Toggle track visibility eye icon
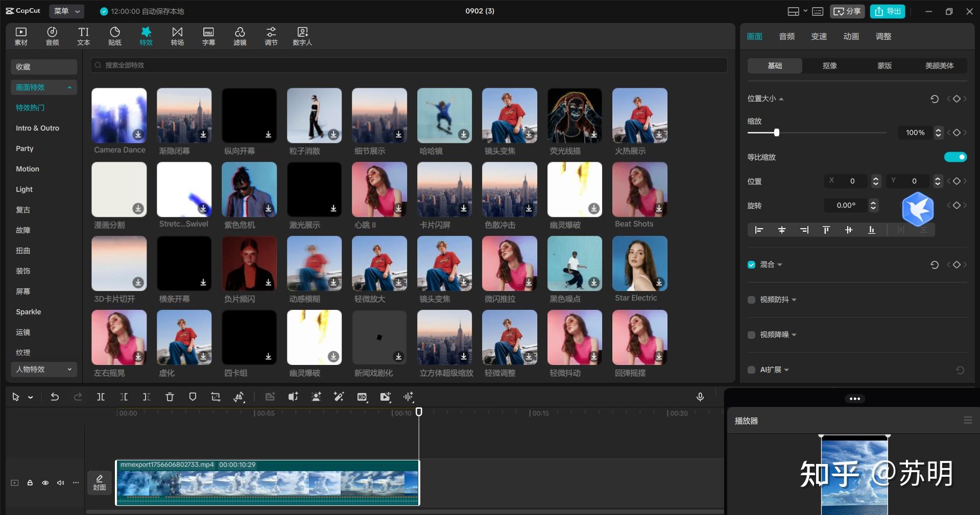This screenshot has width=980, height=515. click(x=45, y=483)
